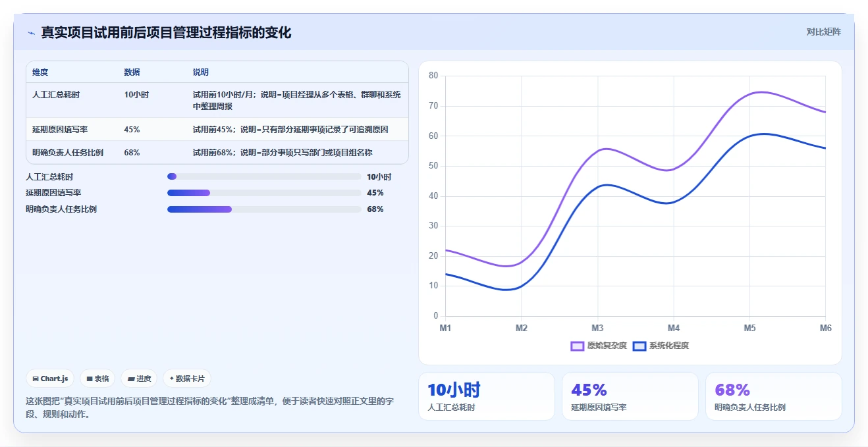Click the 数据 column header
Screen dimensions: 868x447
132,72
